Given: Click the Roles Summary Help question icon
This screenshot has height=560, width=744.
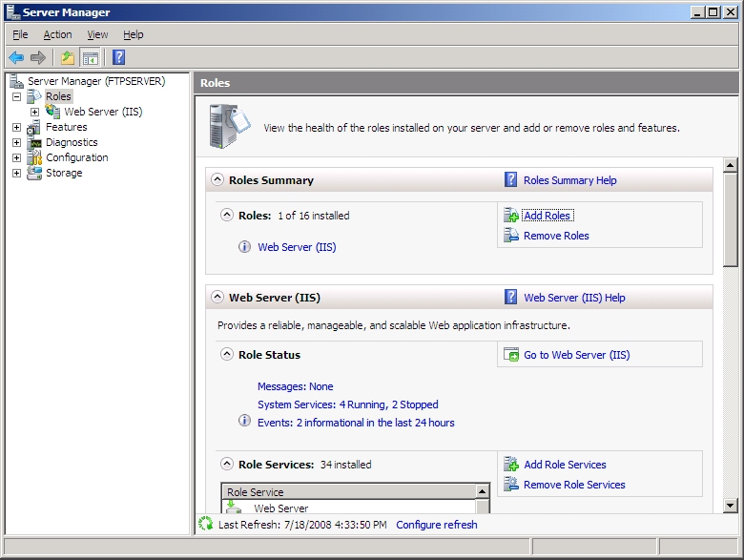Looking at the screenshot, I should (510, 180).
